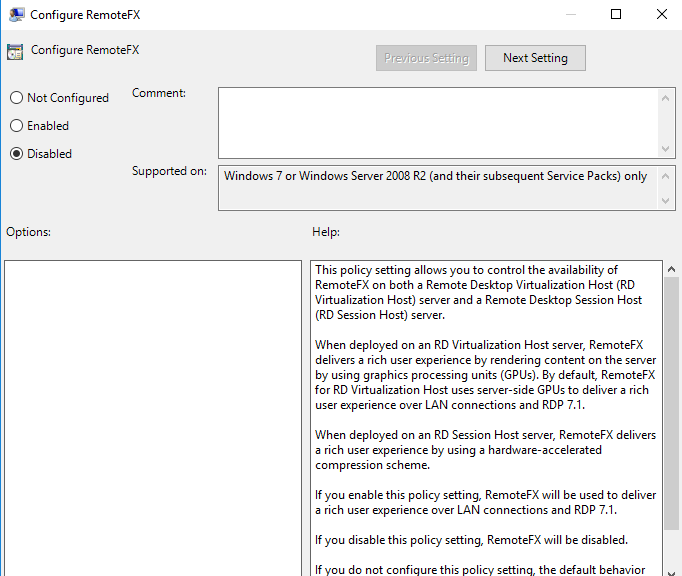682x576 pixels.
Task: Select the Not Configured radio button
Action: 17,98
